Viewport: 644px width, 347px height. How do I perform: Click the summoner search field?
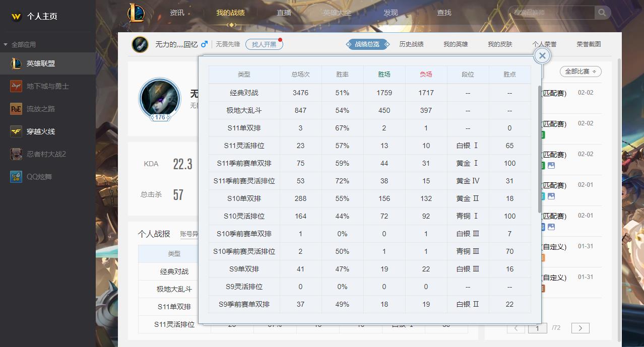(x=551, y=13)
